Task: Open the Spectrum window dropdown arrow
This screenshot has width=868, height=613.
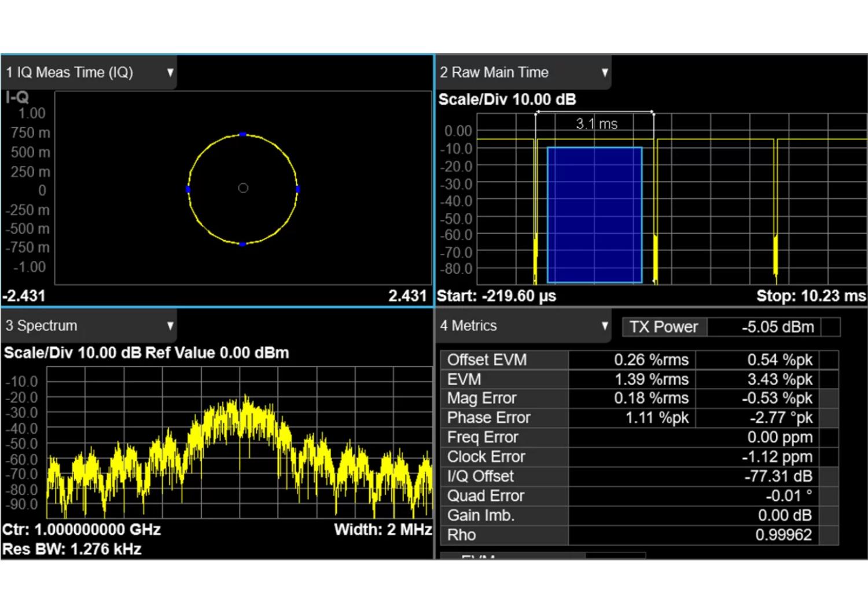Action: tap(170, 326)
